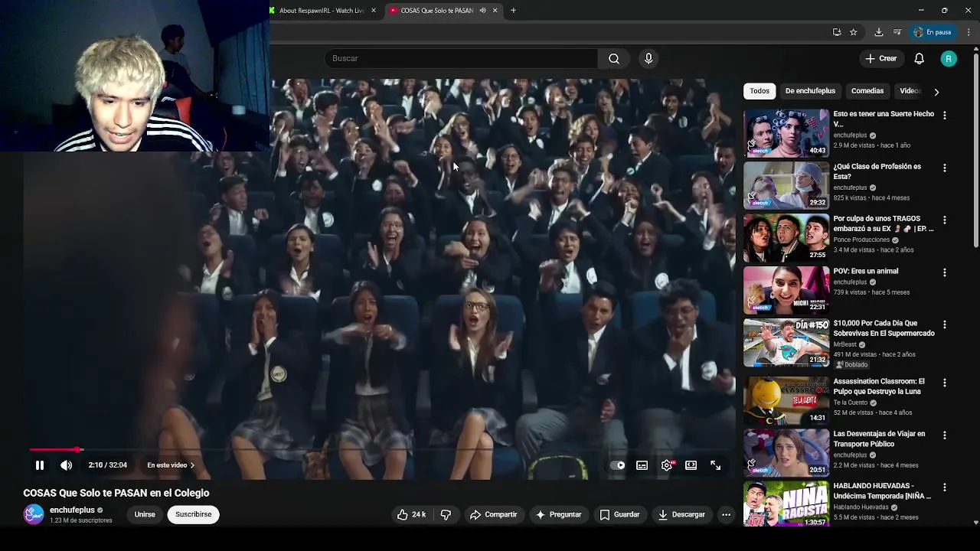Click the Compartir share button

[x=494, y=515]
